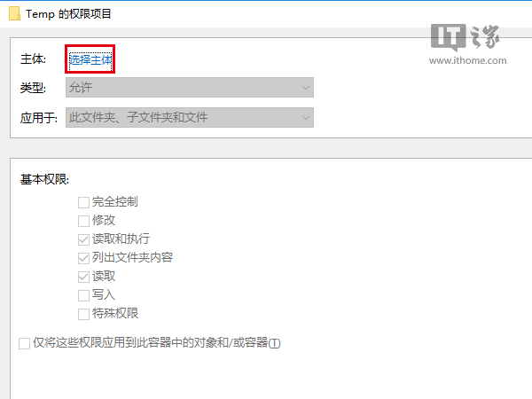The height and width of the screenshot is (399, 532).
Task: Click the Temp 的权限项目 title text
Action: pos(68,14)
